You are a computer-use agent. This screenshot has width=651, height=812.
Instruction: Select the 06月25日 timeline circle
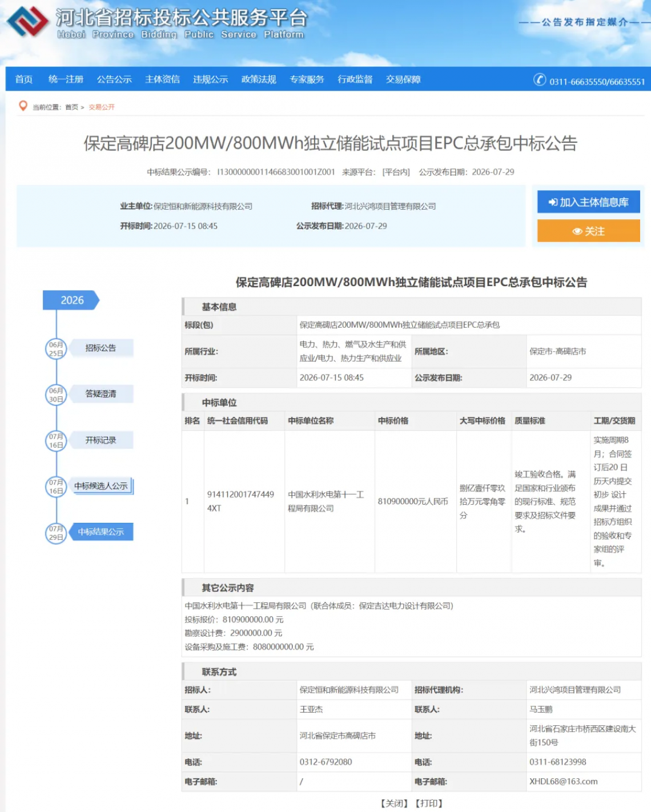click(x=56, y=349)
